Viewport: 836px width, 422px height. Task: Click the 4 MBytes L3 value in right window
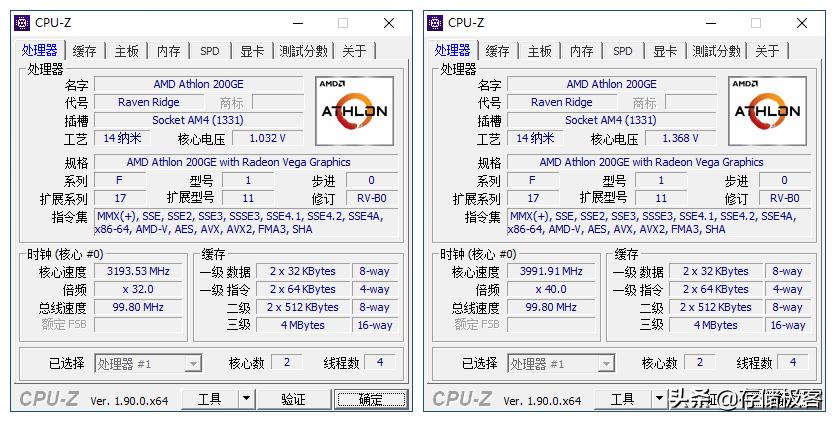click(x=716, y=326)
